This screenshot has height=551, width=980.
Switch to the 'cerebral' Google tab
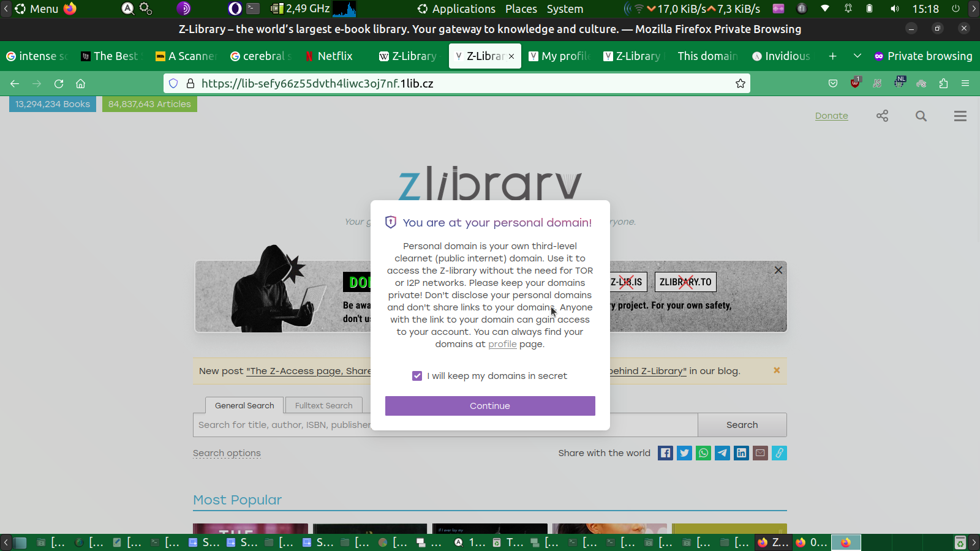tap(261, 56)
